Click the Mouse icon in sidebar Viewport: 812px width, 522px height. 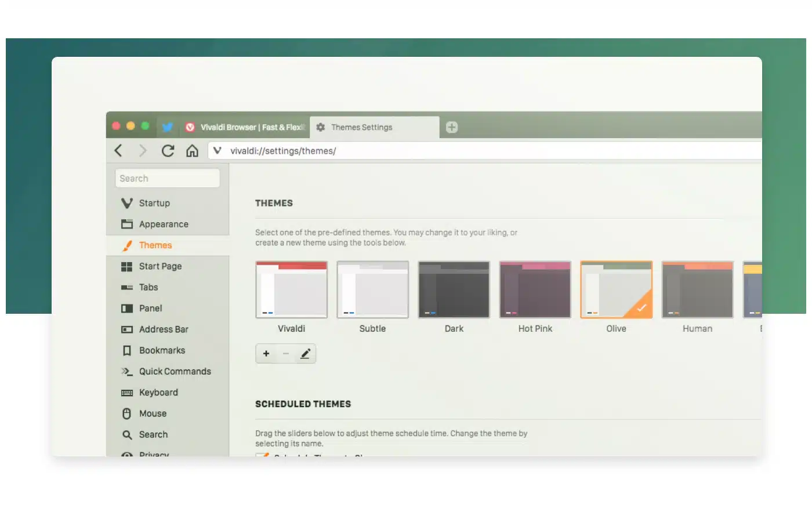click(x=127, y=414)
